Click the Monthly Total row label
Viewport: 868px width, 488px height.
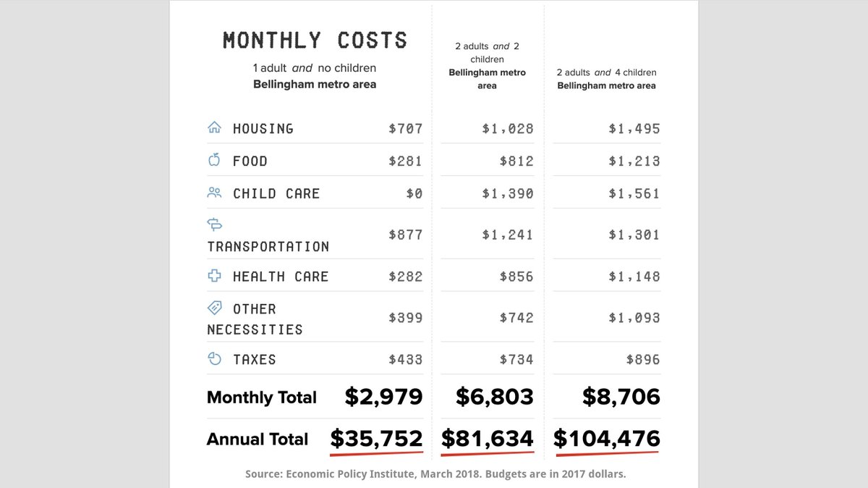point(262,397)
